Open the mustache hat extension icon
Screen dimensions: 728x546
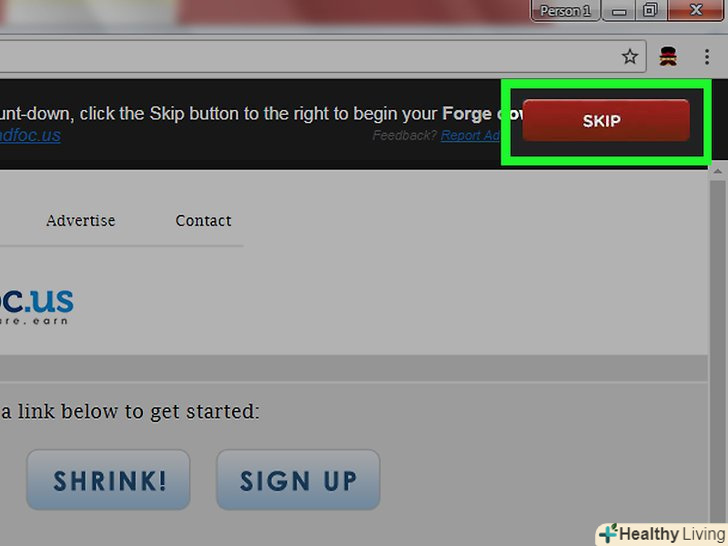[668, 57]
